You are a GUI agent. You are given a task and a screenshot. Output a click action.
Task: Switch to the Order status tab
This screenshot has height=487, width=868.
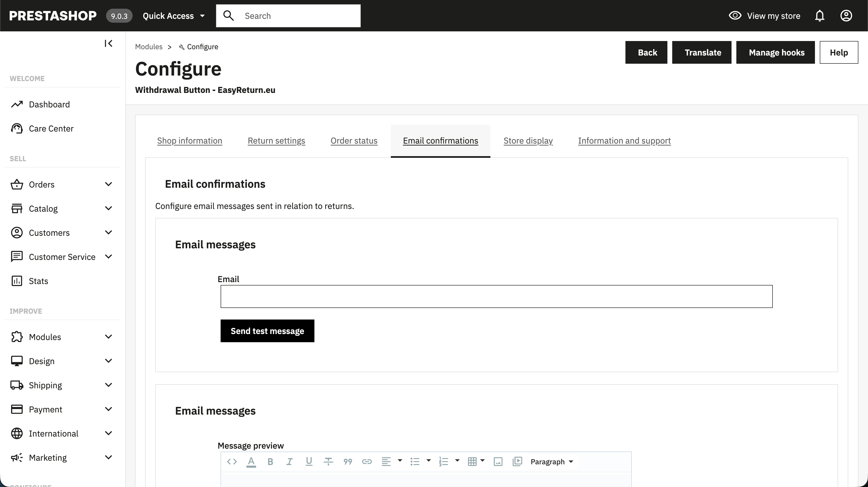point(354,141)
